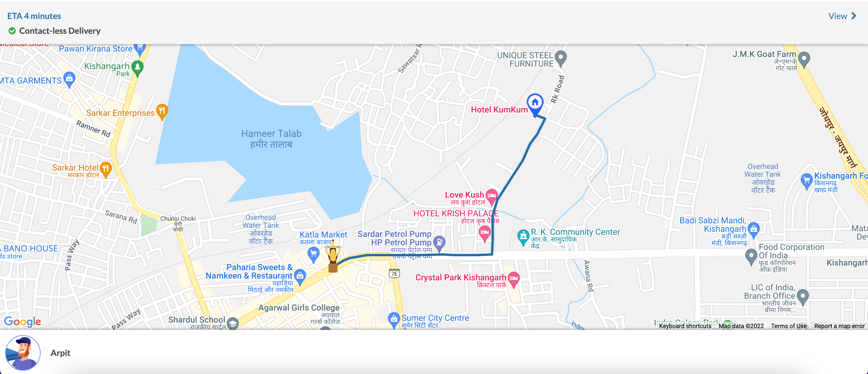The image size is (868, 374).
Task: Click the green Contact-less Delivery checkmark
Action: (12, 31)
